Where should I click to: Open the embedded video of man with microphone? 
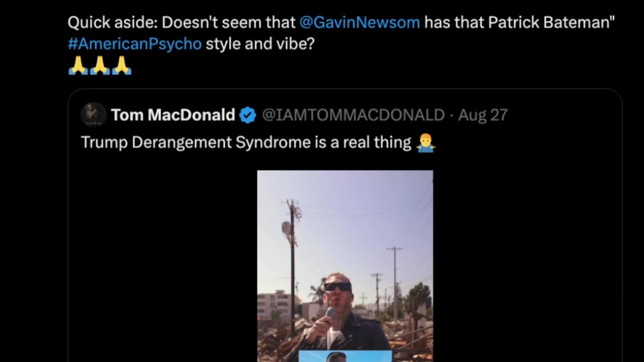coord(345,266)
